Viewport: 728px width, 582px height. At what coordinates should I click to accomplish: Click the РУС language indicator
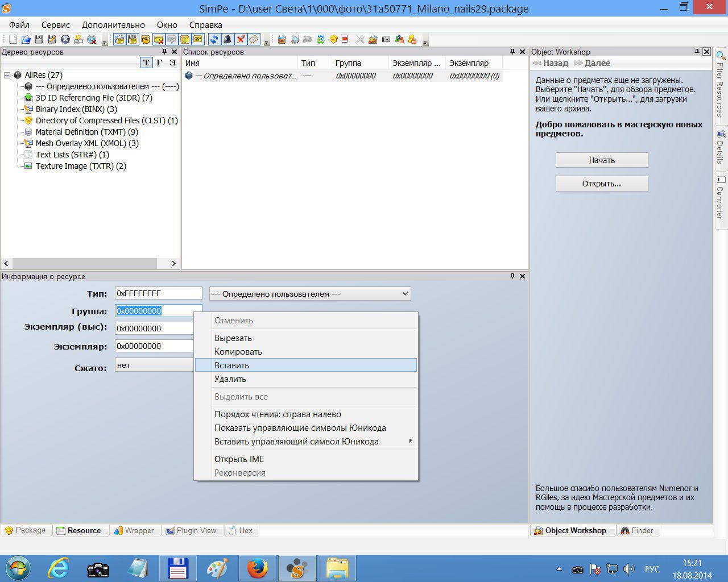652,569
